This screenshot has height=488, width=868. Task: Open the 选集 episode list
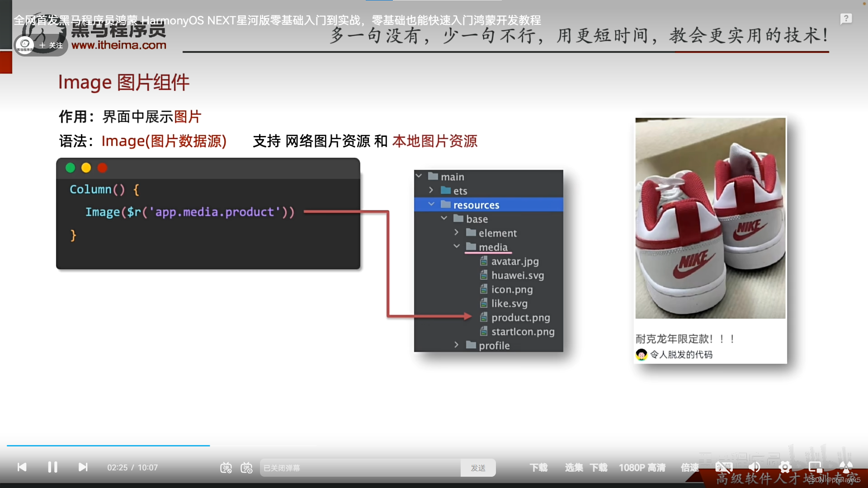(574, 468)
